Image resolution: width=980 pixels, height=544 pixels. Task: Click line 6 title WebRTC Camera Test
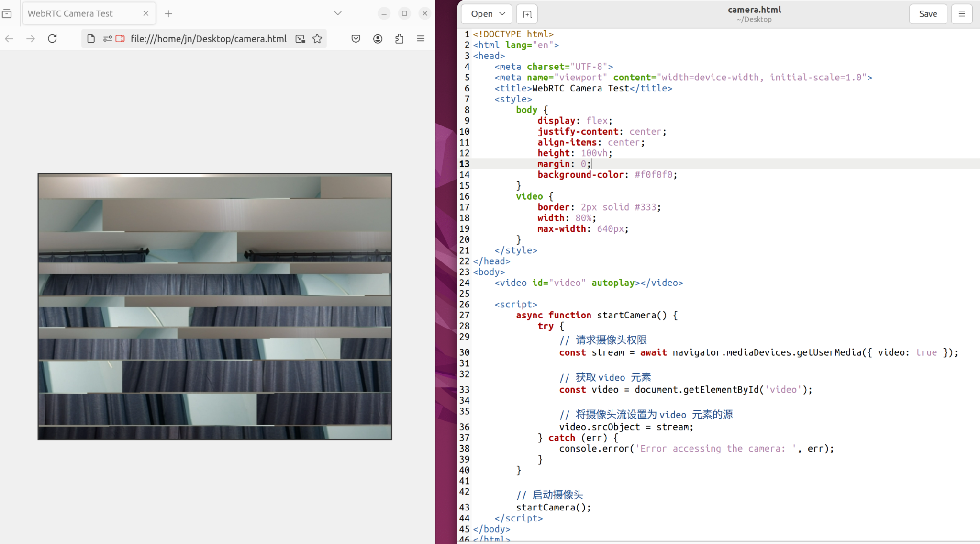point(583,88)
